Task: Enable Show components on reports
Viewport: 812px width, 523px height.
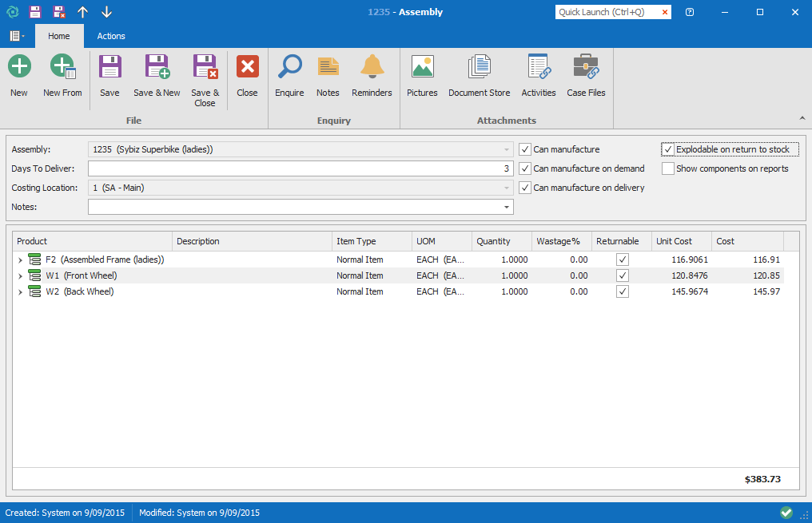Action: pos(668,168)
